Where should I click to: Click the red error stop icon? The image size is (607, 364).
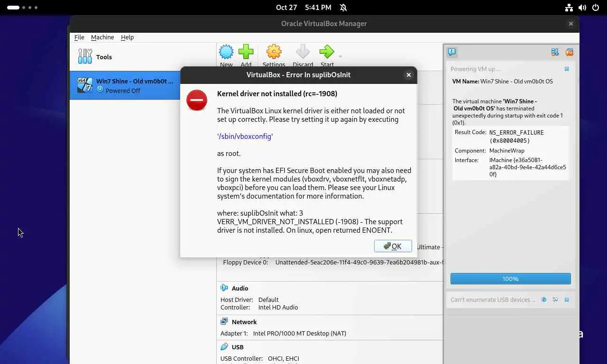(197, 100)
